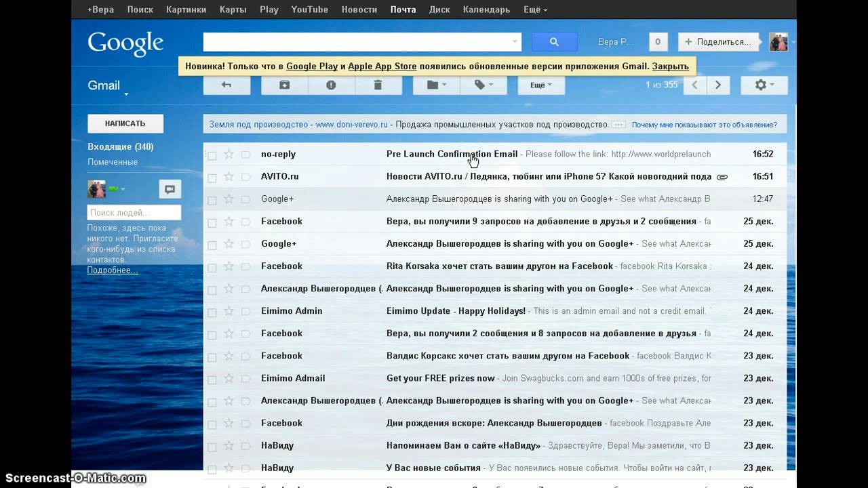Tick checkbox for Get your FREE prizes email

(x=212, y=379)
